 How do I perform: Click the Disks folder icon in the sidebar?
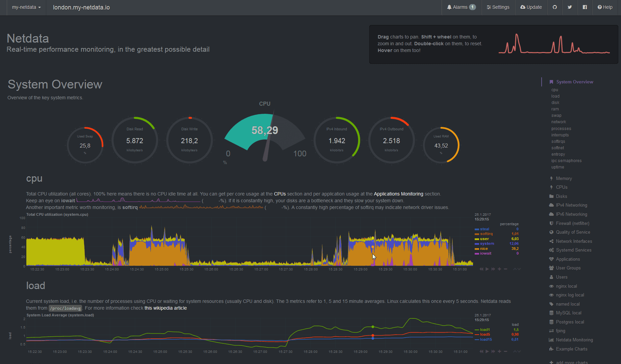click(551, 196)
